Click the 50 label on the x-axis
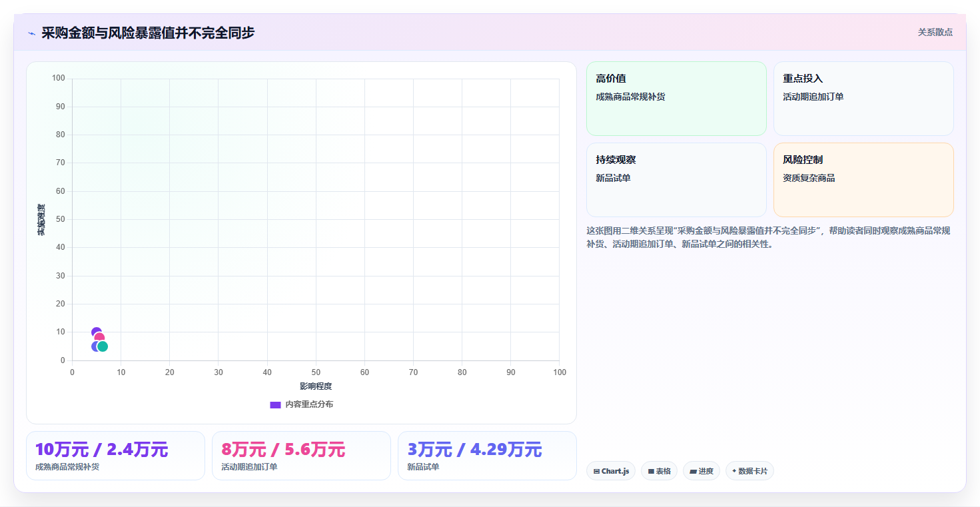 (316, 372)
